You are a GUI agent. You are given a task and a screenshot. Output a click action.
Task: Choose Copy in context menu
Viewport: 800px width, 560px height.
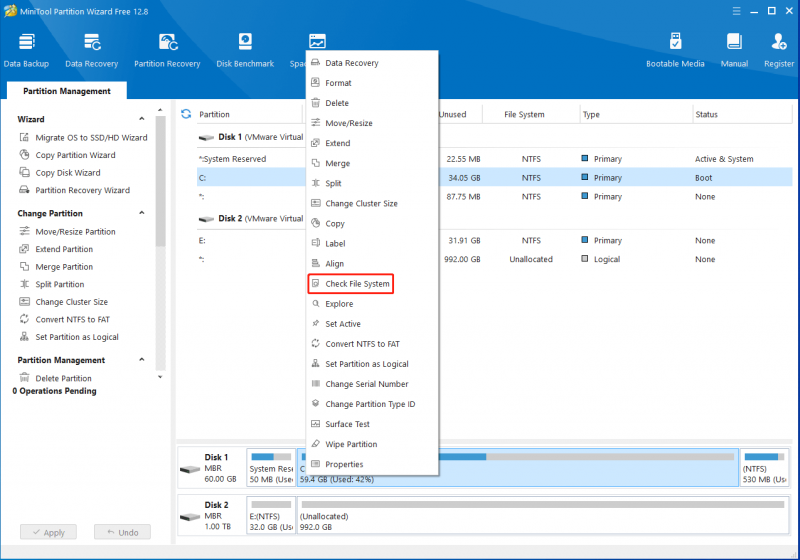point(372,223)
